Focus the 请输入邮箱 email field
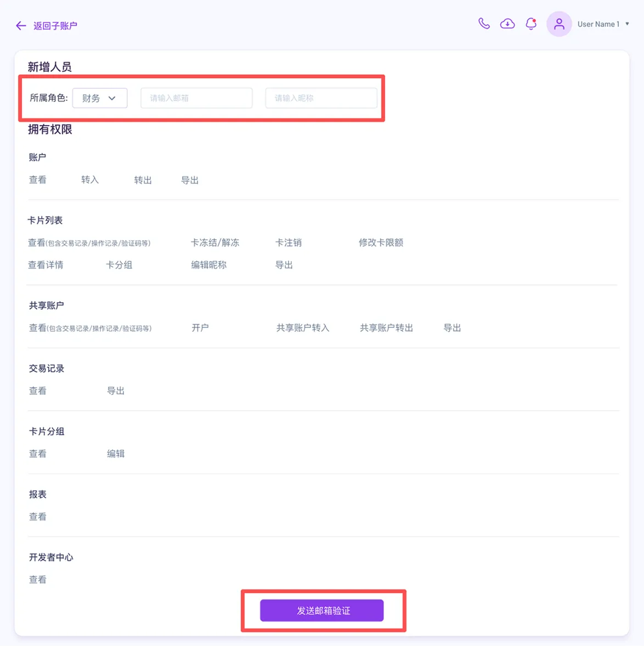 pos(196,98)
